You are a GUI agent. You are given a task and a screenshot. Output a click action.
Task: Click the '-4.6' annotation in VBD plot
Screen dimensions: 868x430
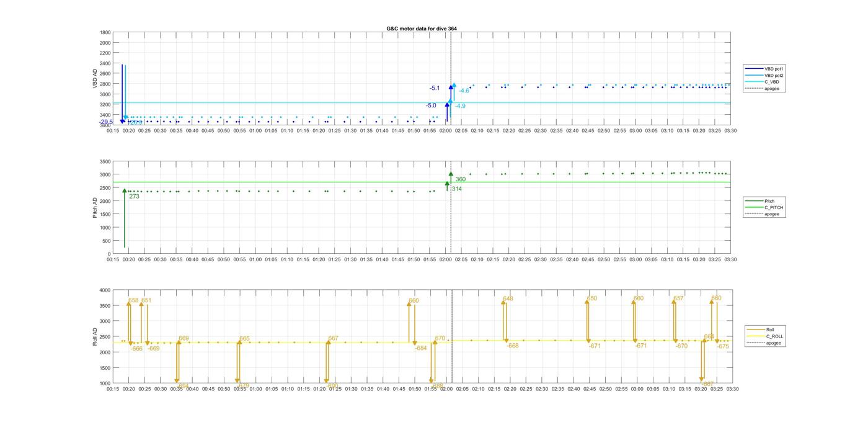point(464,91)
